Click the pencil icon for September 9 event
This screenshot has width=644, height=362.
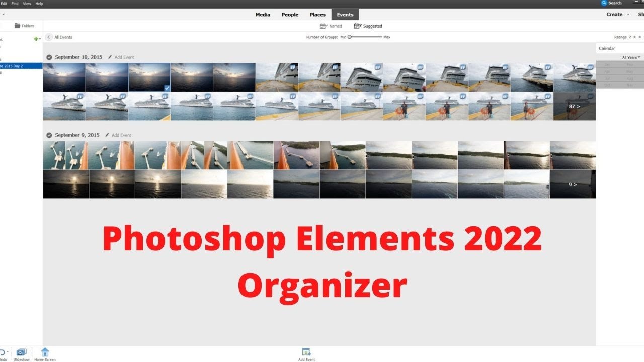(108, 135)
